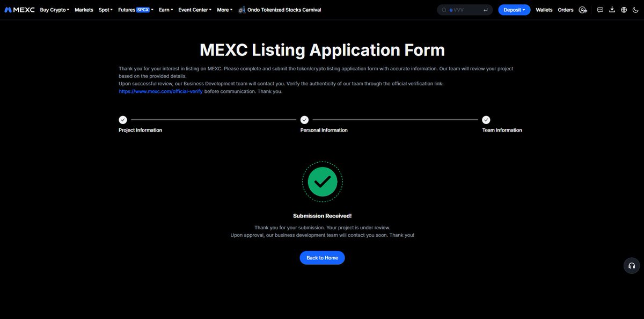Click the Personal Information step checkmark

click(x=304, y=120)
